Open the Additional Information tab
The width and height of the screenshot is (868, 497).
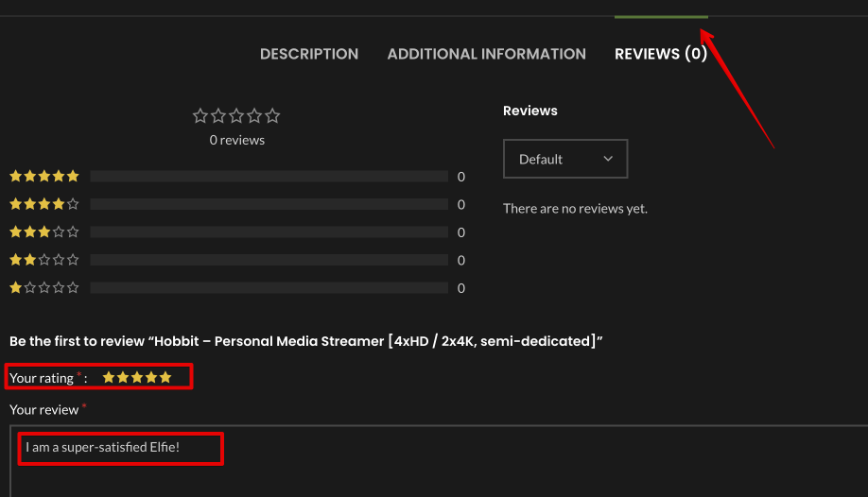point(486,54)
